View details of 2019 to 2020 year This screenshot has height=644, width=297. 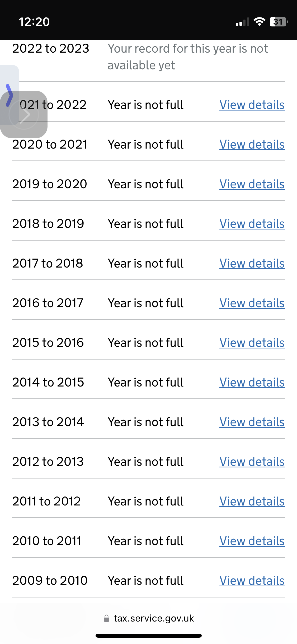tap(252, 184)
